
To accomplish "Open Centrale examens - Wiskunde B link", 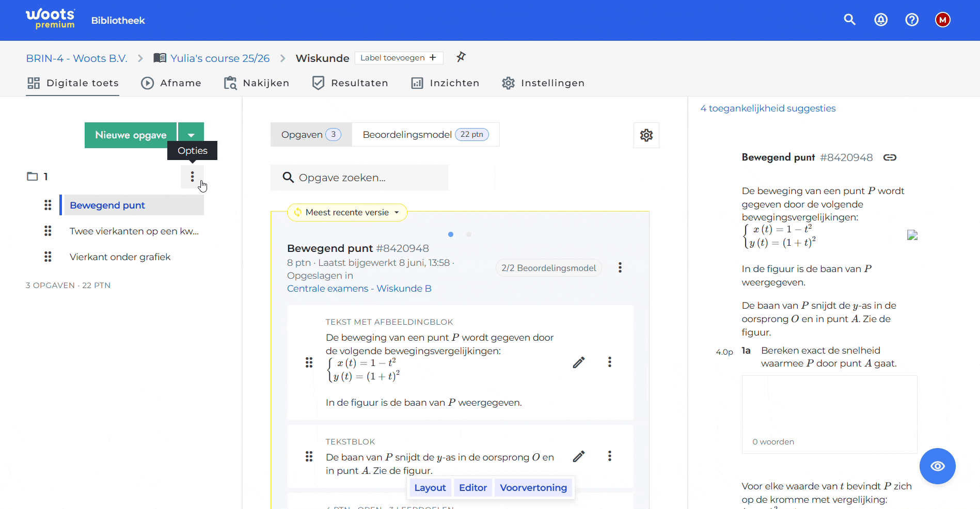I will 359,289.
